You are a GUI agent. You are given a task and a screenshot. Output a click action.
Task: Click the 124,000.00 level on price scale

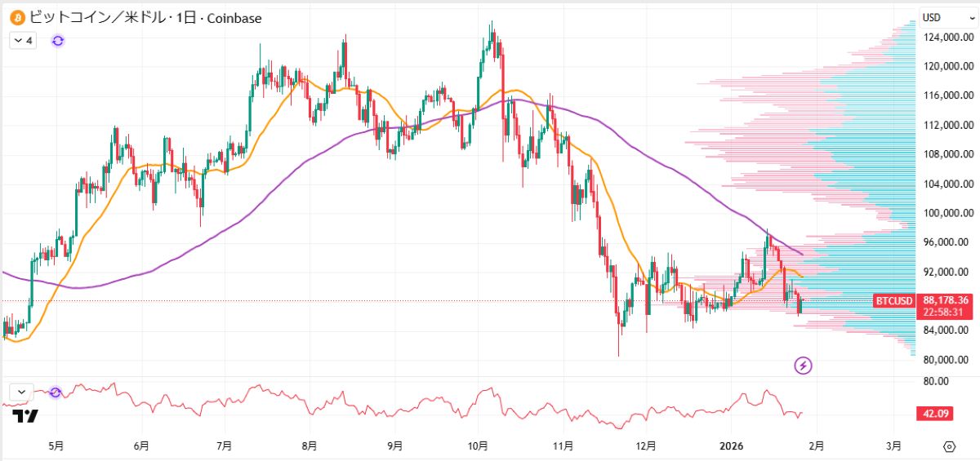[x=945, y=38]
